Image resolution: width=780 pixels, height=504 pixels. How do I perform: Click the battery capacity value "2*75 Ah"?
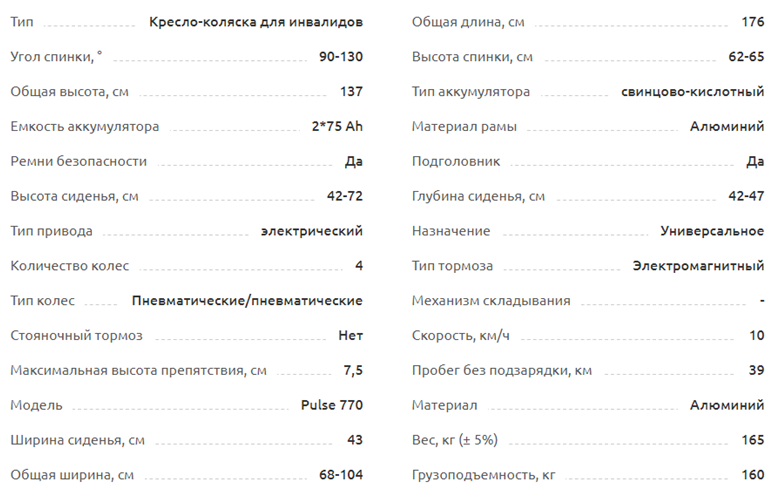coord(337,126)
